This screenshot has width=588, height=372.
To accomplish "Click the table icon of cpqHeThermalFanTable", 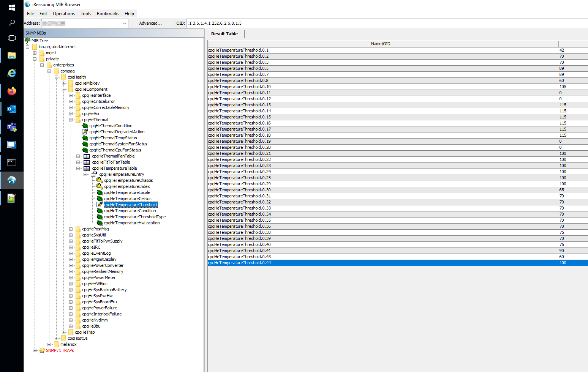I will click(x=87, y=156).
